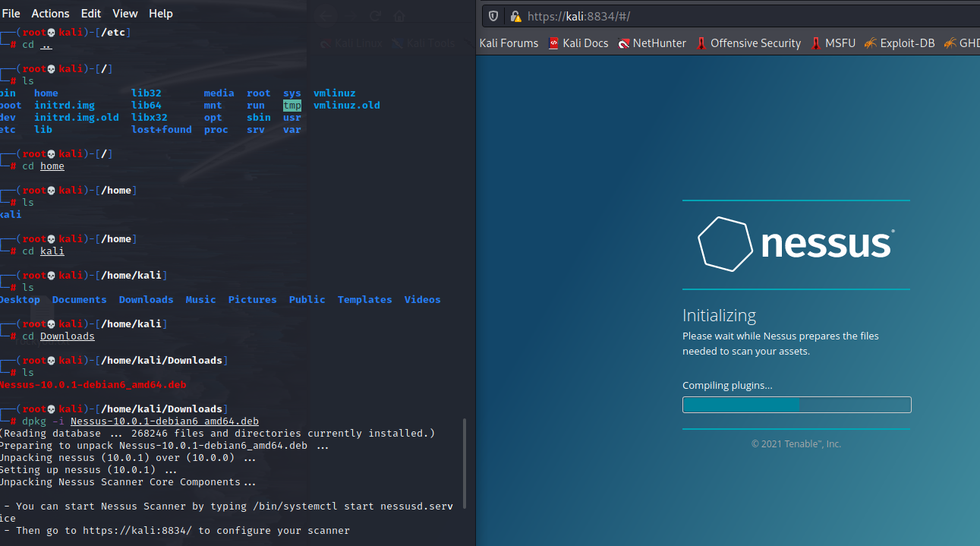Click the URL field showing kali:8834
This screenshot has height=546, width=980.
pyautogui.click(x=683, y=16)
